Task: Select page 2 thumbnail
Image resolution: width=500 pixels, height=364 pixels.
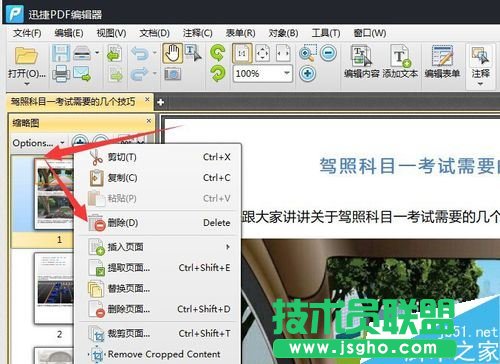Action: click(54, 288)
